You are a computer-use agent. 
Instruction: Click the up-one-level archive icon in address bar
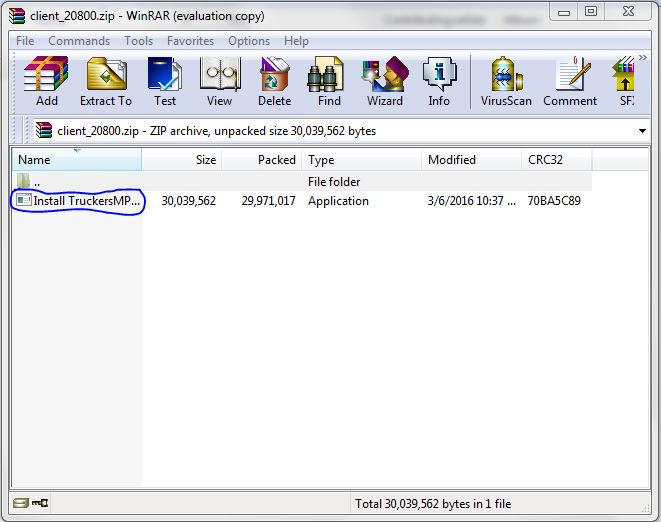click(43, 130)
